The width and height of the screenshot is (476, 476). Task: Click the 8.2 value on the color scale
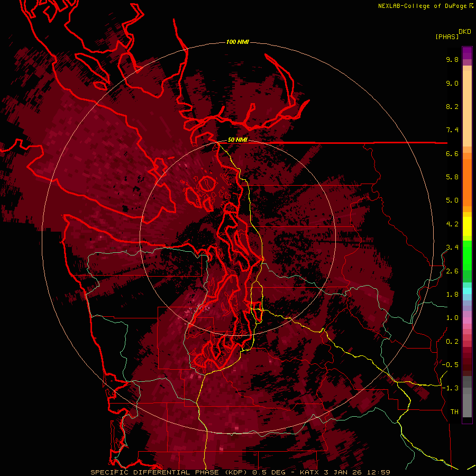point(452,106)
